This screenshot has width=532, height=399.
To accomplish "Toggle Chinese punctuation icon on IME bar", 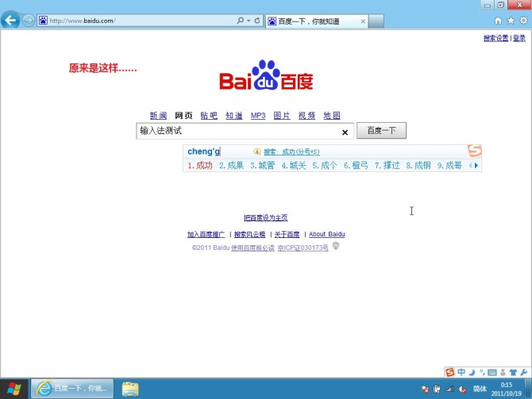I will [482, 373].
